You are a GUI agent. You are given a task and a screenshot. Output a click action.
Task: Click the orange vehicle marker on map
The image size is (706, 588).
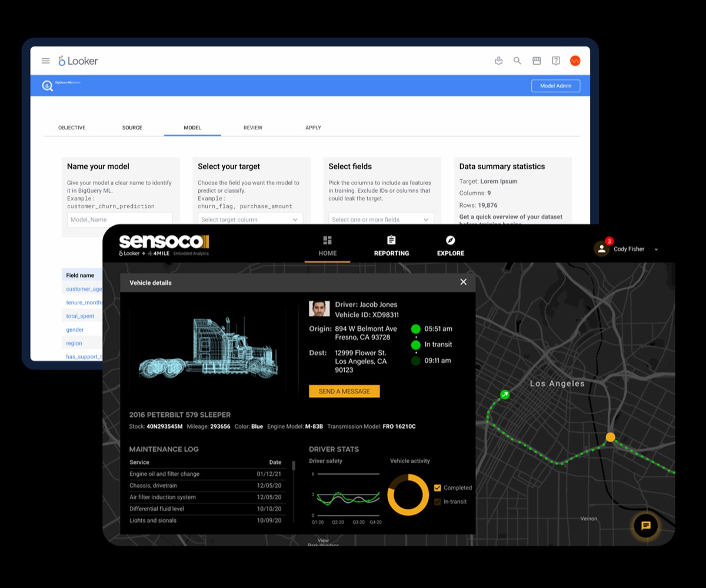click(611, 437)
